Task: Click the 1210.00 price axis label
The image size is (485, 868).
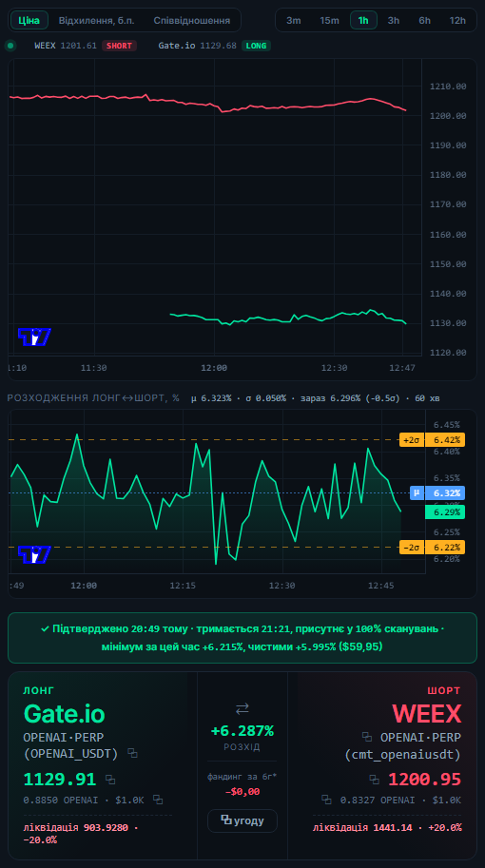Action: click(448, 87)
